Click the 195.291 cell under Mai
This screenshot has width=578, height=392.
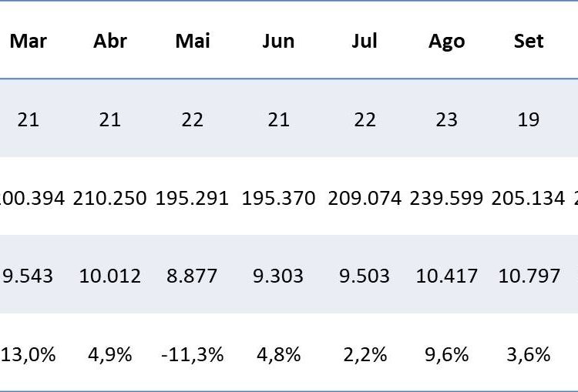[193, 198]
